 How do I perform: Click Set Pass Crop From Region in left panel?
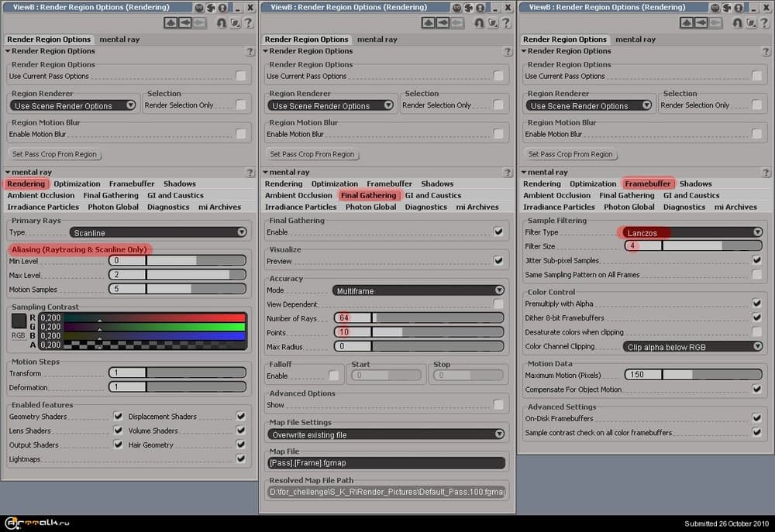coord(54,154)
